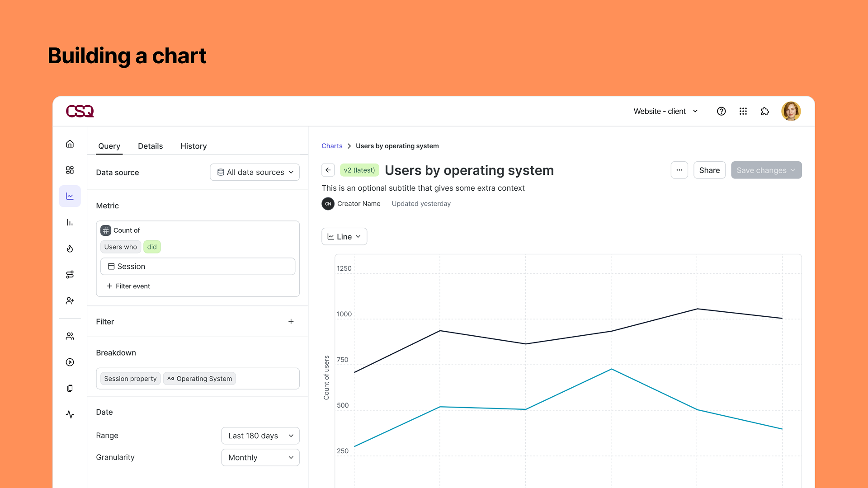868x488 pixels.
Task: Click the Users by operating system chart title
Action: [x=469, y=170]
